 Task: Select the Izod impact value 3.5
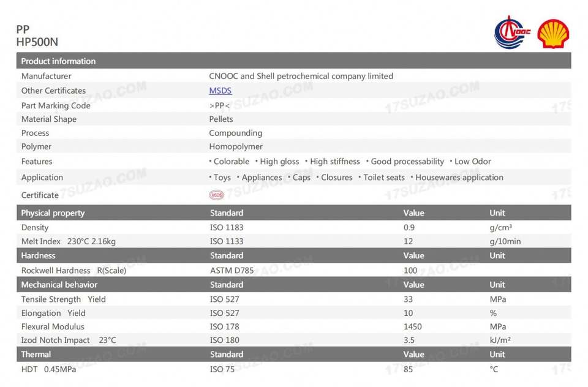(x=409, y=340)
